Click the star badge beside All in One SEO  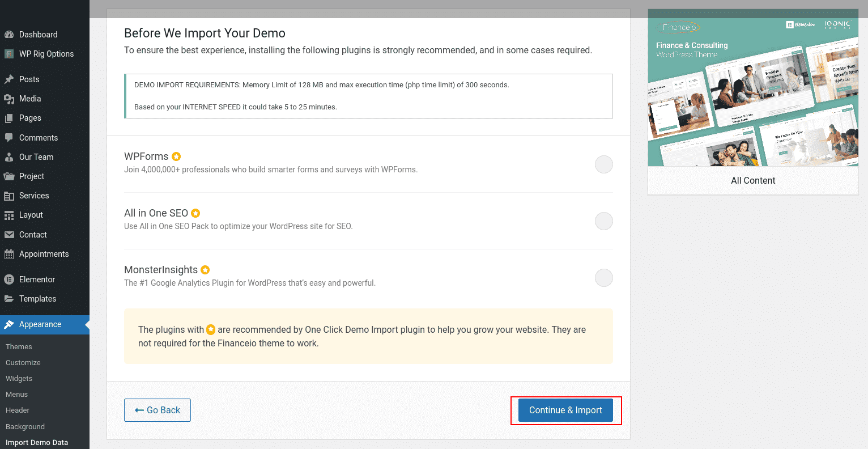tap(195, 213)
